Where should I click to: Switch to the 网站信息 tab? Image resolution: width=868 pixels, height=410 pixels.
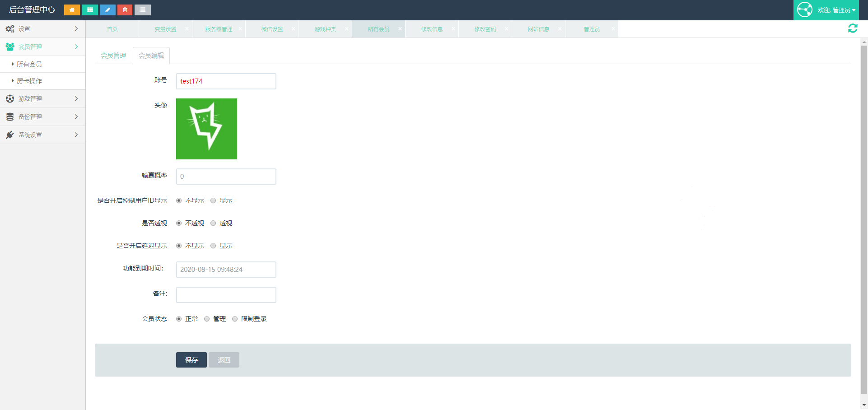click(538, 29)
